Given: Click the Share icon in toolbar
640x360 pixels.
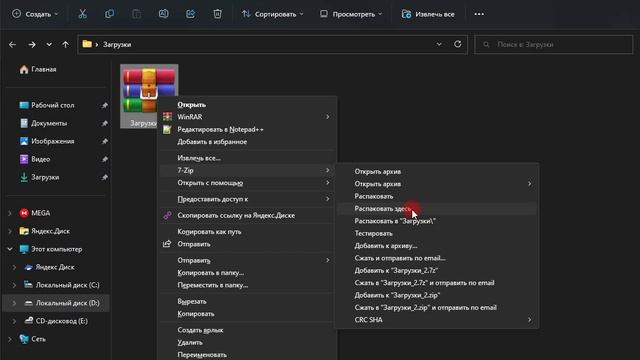Looking at the screenshot, I should [x=190, y=14].
